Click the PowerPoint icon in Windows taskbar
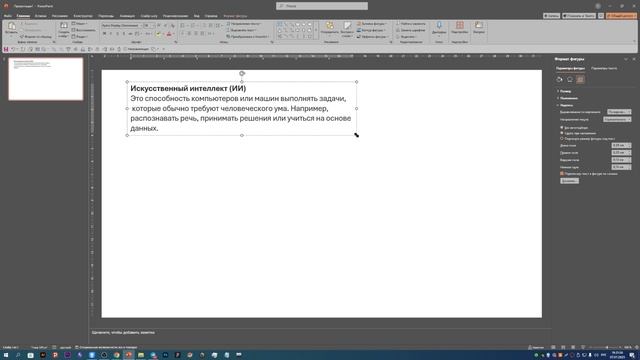This screenshot has height=360, width=640. tap(129, 355)
